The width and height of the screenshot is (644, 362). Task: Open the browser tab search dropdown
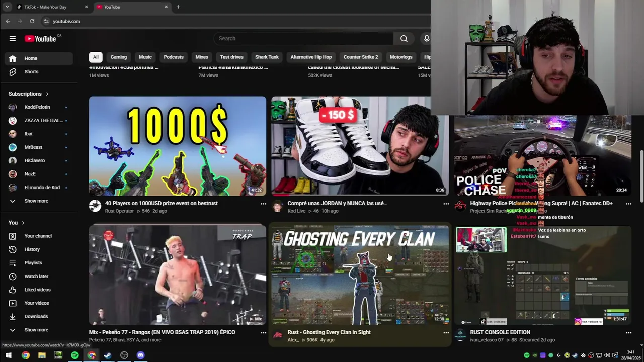coord(7,7)
